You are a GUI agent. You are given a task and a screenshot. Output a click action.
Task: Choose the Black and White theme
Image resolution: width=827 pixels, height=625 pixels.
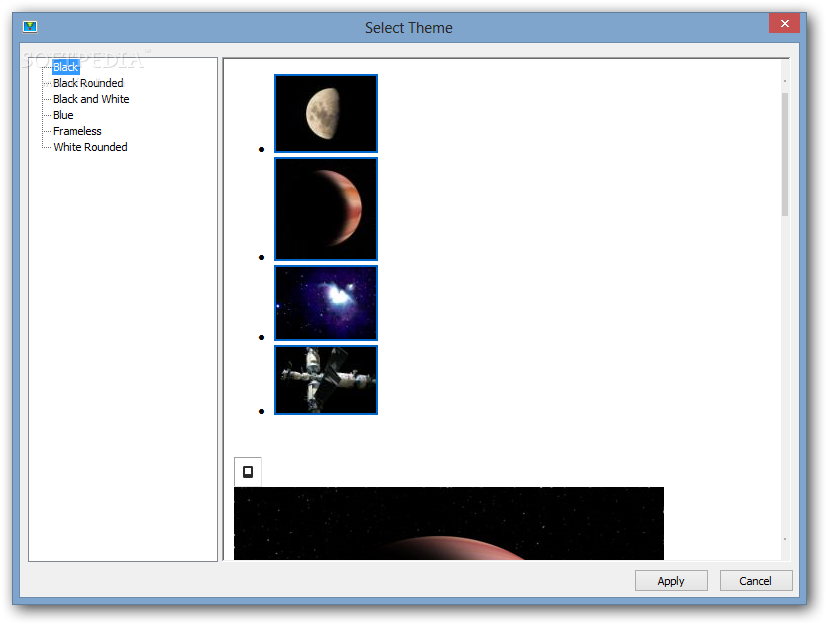(x=91, y=99)
